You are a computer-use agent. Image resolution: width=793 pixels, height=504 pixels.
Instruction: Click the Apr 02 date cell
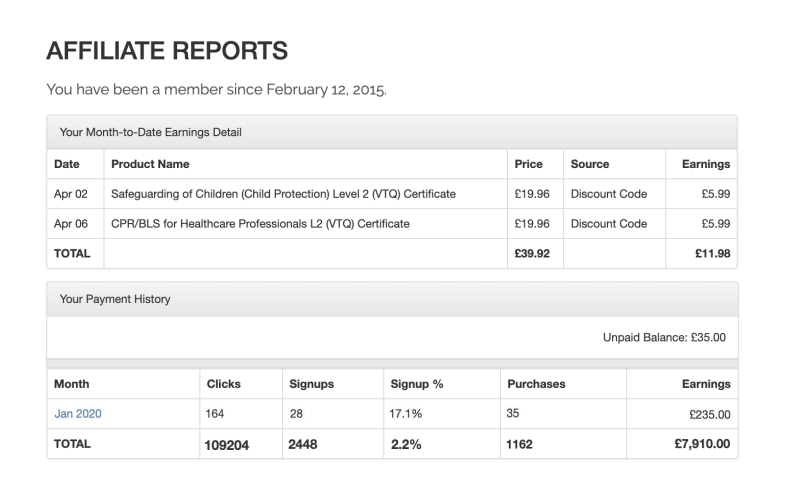(x=68, y=194)
